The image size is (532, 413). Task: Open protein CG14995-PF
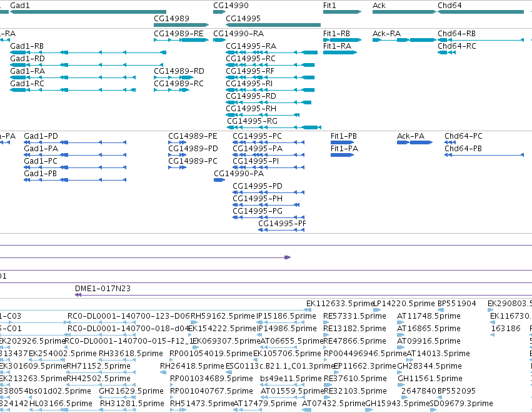coord(282,224)
